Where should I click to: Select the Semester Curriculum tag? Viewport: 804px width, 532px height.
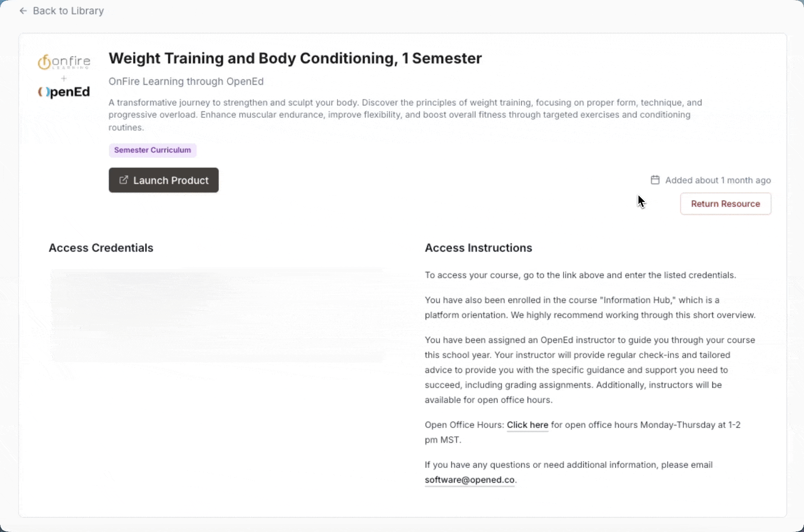pos(152,150)
